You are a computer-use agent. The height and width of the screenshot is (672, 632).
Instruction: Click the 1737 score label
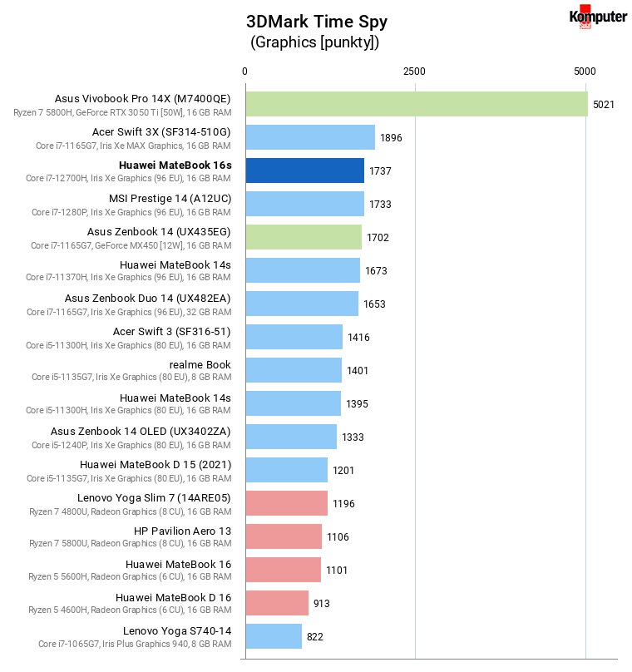click(x=380, y=171)
